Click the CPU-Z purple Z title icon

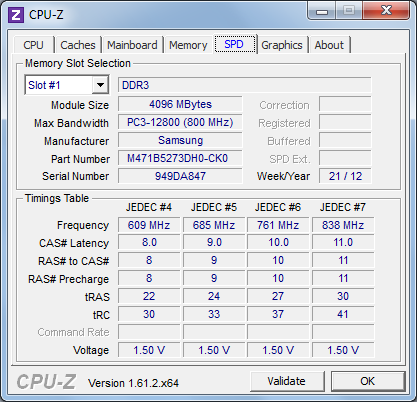click(16, 15)
